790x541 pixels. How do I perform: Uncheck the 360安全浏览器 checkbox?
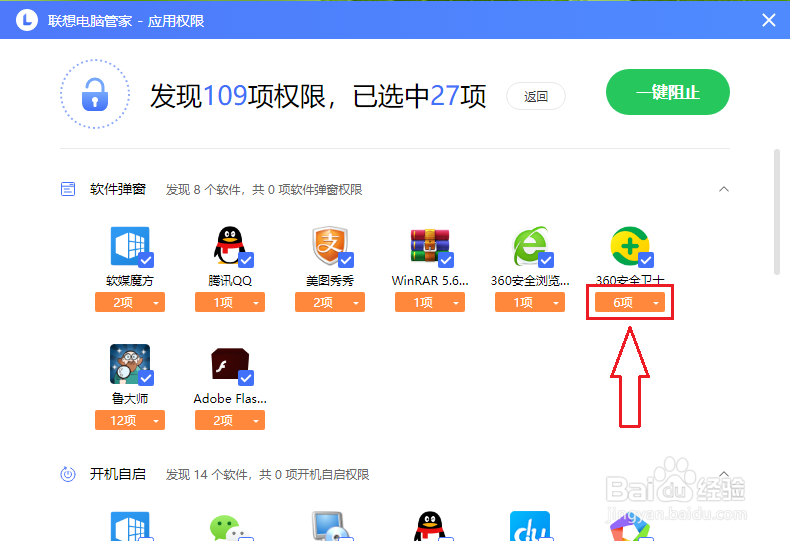546,260
